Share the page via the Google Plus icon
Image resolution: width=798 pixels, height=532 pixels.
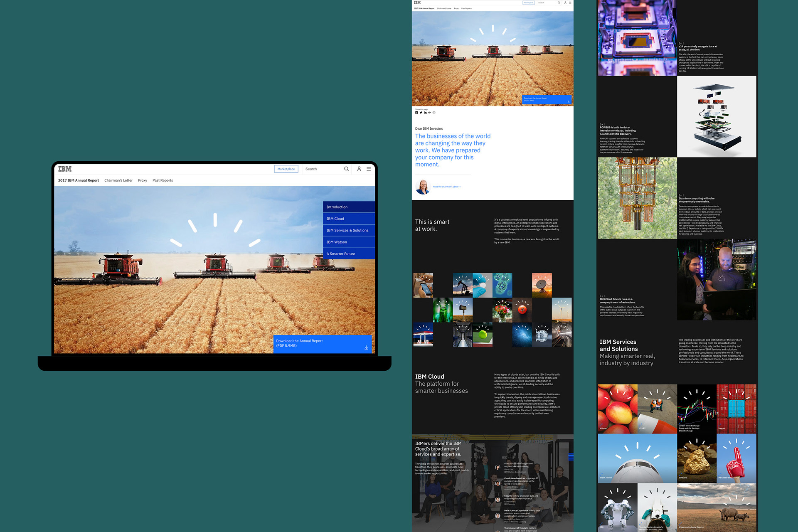coord(429,113)
